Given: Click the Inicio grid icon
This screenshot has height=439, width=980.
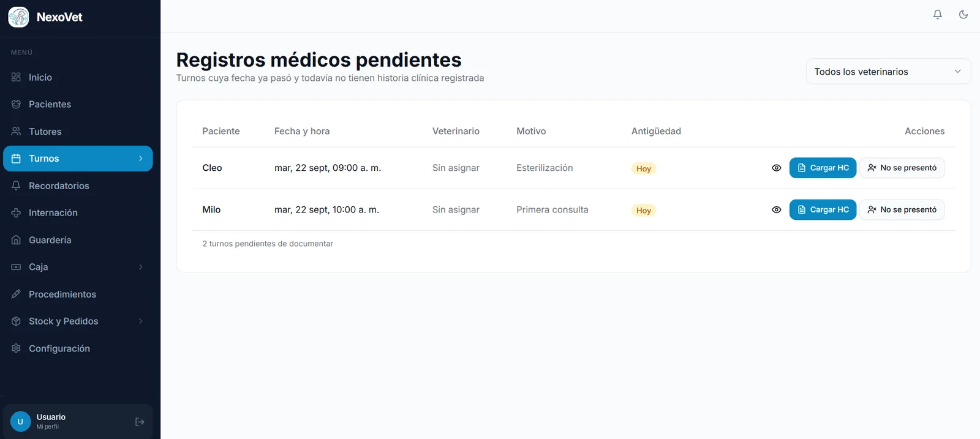Looking at the screenshot, I should tap(16, 77).
